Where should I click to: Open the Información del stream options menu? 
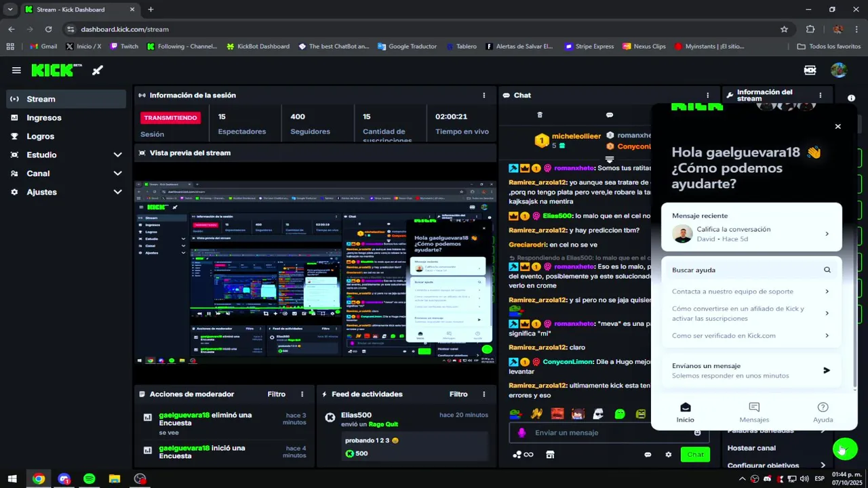tap(820, 96)
